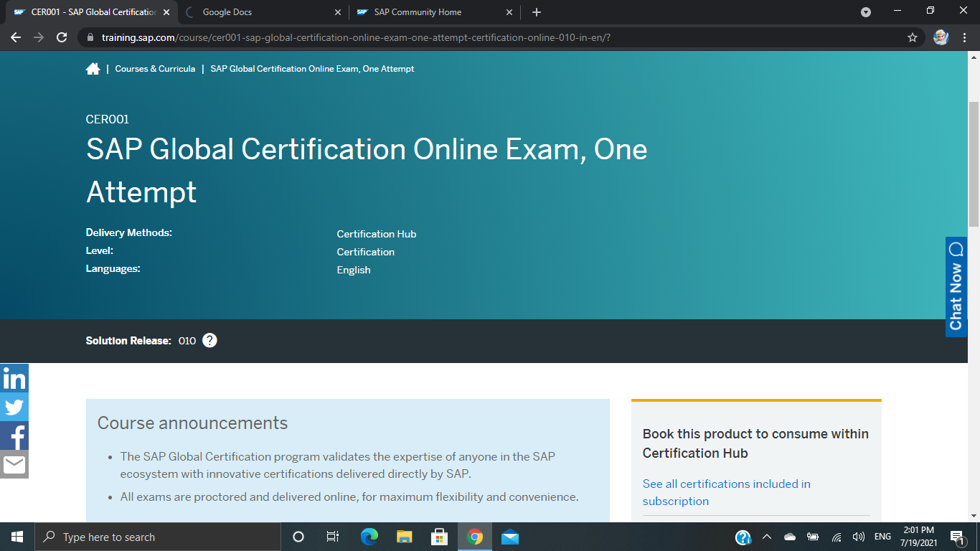The width and height of the screenshot is (980, 551).
Task: Close the SAP Community Home tab
Action: (x=509, y=12)
